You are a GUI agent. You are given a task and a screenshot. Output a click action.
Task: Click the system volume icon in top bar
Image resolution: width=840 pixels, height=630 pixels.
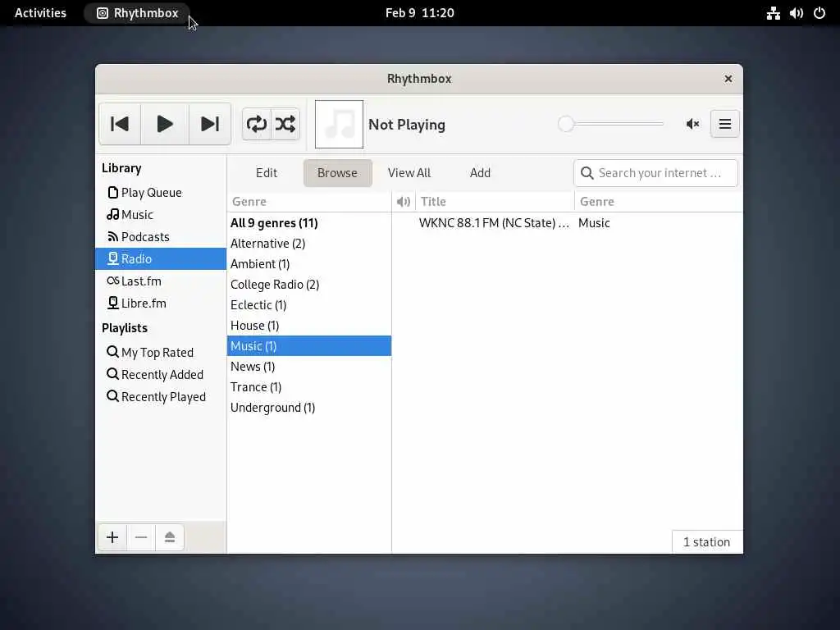pos(796,13)
